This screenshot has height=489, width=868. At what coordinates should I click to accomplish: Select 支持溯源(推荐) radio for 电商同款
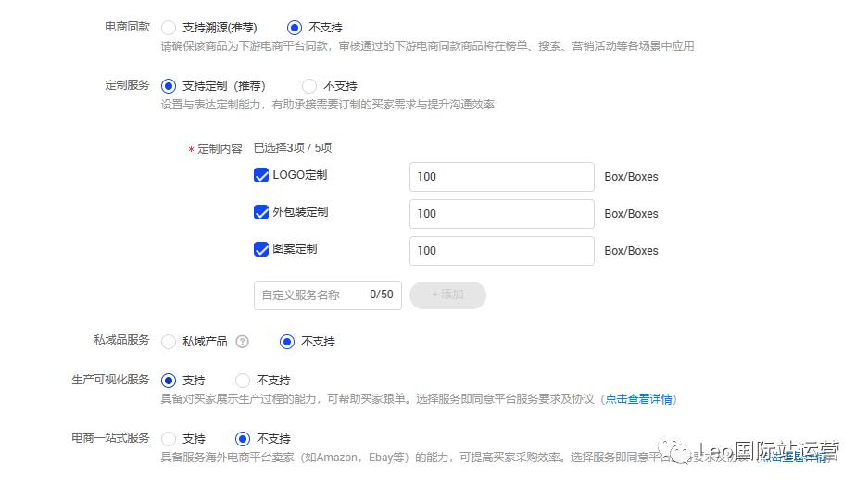(169, 28)
